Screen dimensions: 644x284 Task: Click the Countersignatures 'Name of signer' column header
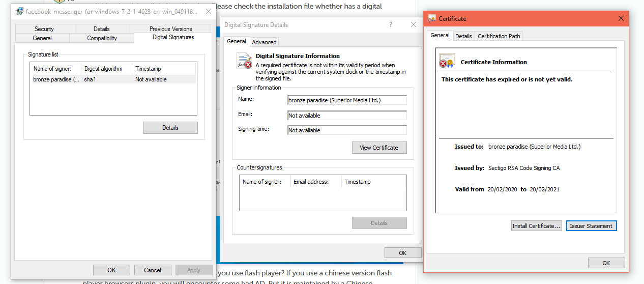[x=265, y=182]
